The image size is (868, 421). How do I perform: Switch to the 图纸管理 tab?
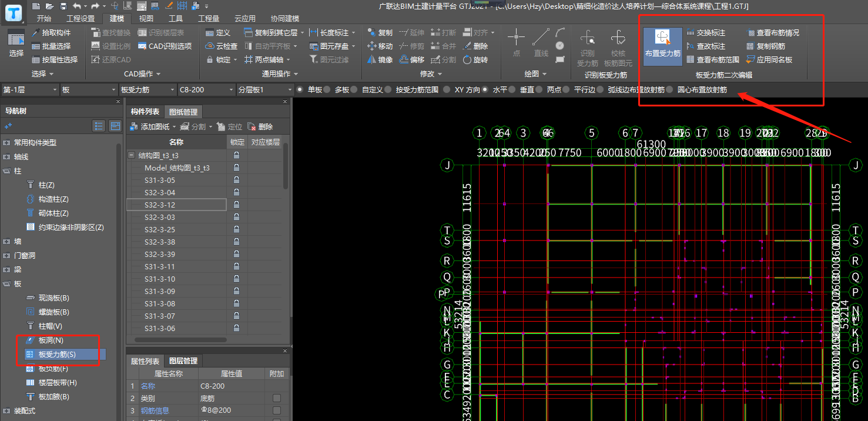point(183,112)
